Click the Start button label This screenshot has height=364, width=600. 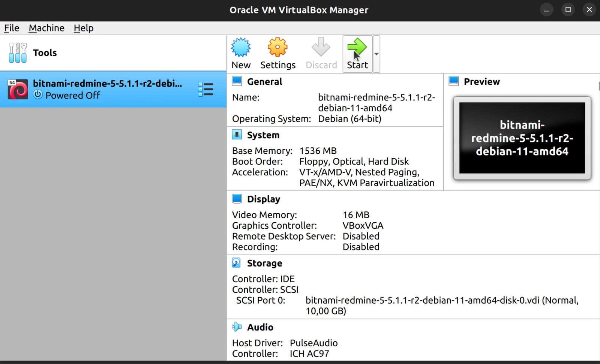[x=357, y=64]
